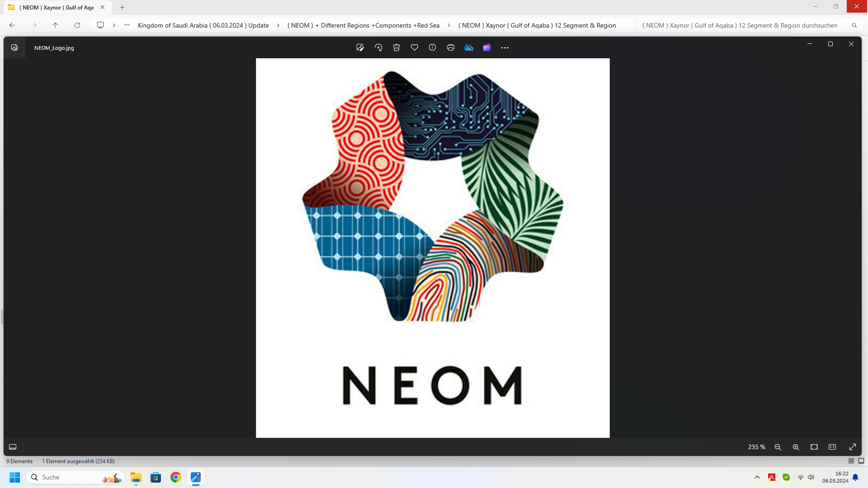Click the Photos app taskbar icon

(196, 477)
